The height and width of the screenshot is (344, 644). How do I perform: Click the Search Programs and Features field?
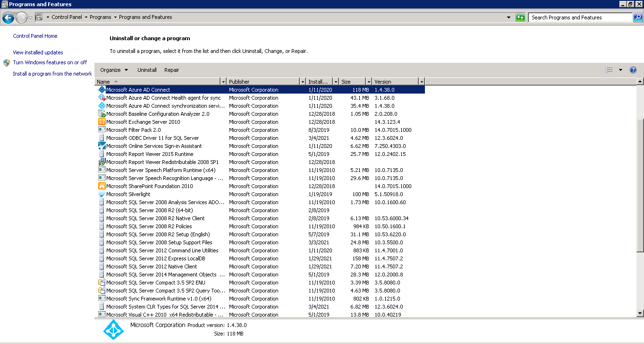[580, 17]
